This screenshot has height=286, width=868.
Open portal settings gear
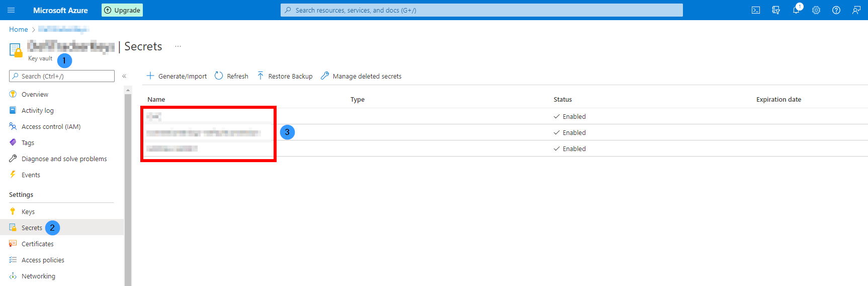816,10
